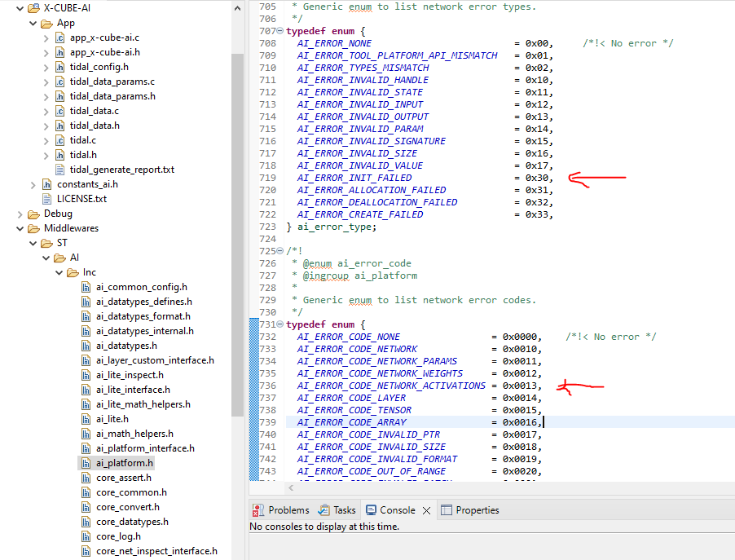Click the Inc folder icon
Screen dimensions: 735x560
(73, 272)
